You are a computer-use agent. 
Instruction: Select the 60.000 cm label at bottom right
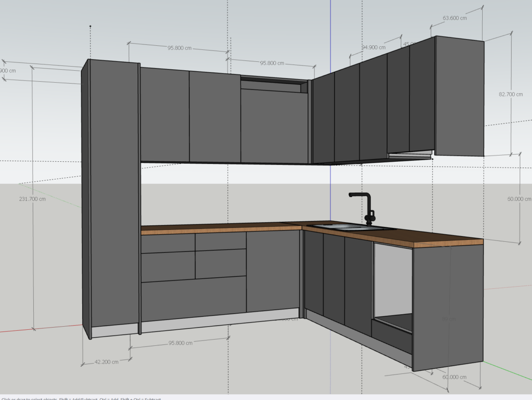(454, 377)
